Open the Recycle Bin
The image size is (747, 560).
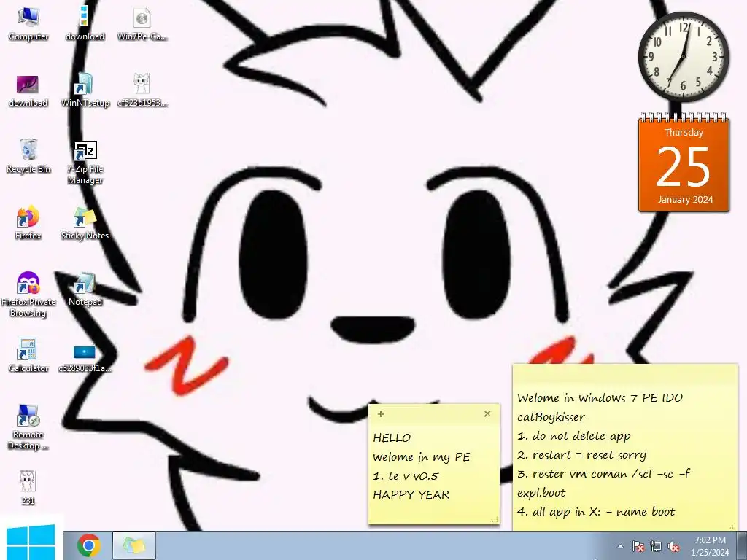[28, 156]
